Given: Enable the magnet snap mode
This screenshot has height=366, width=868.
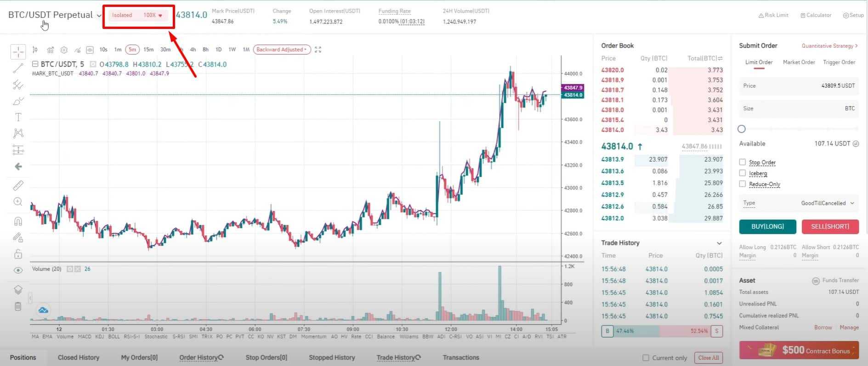Looking at the screenshot, I should (x=18, y=221).
